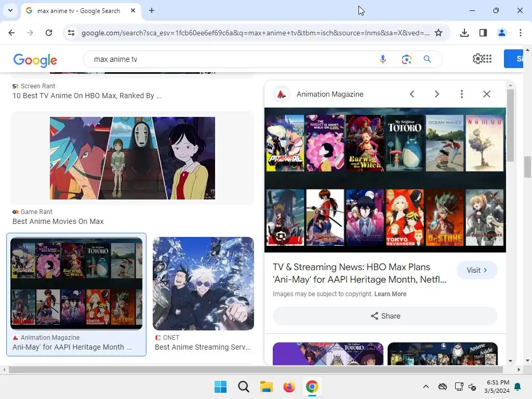
Task: Switch to Chrome in taskbar
Action: (x=312, y=387)
